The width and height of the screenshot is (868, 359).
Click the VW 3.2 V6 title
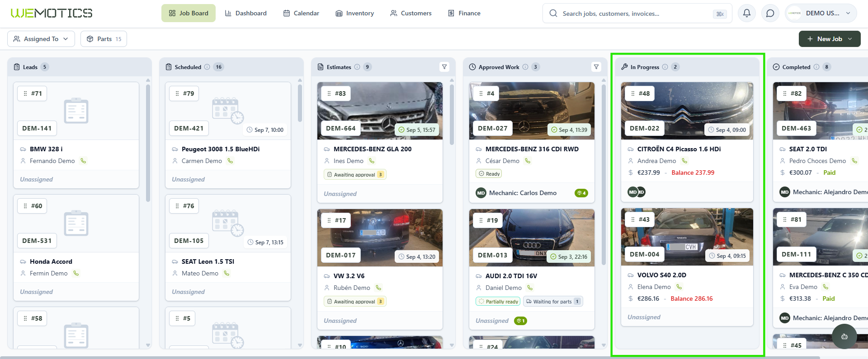(x=349, y=276)
